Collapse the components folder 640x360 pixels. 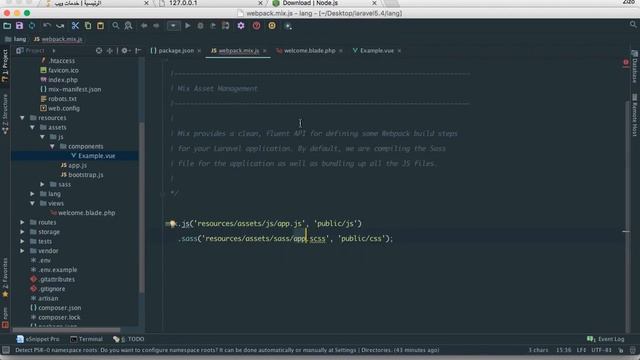tap(52, 146)
